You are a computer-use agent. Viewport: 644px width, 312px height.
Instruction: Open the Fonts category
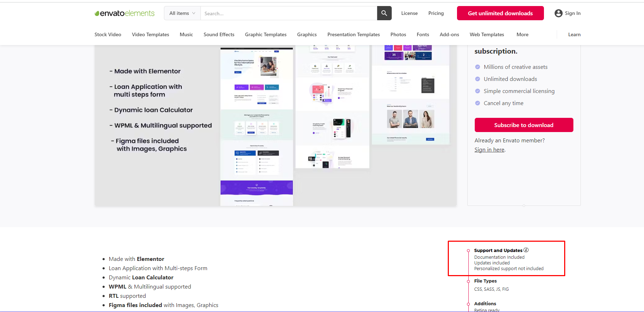click(x=423, y=34)
